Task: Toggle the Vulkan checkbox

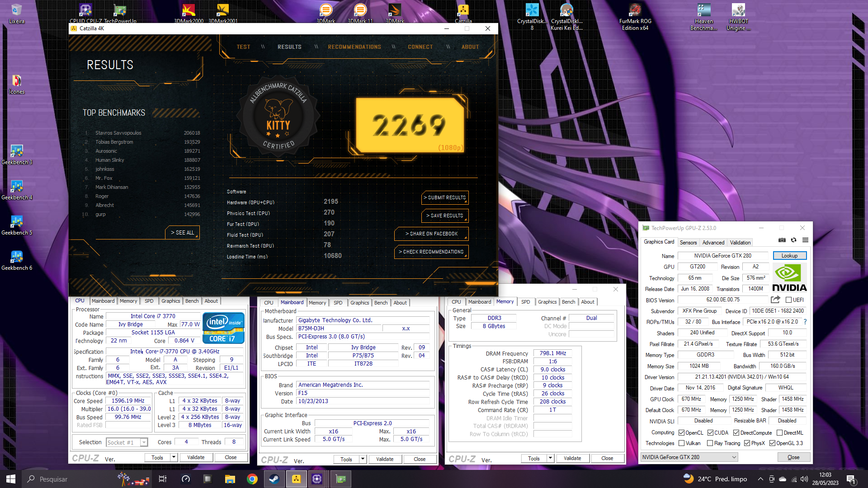Action: (x=681, y=443)
